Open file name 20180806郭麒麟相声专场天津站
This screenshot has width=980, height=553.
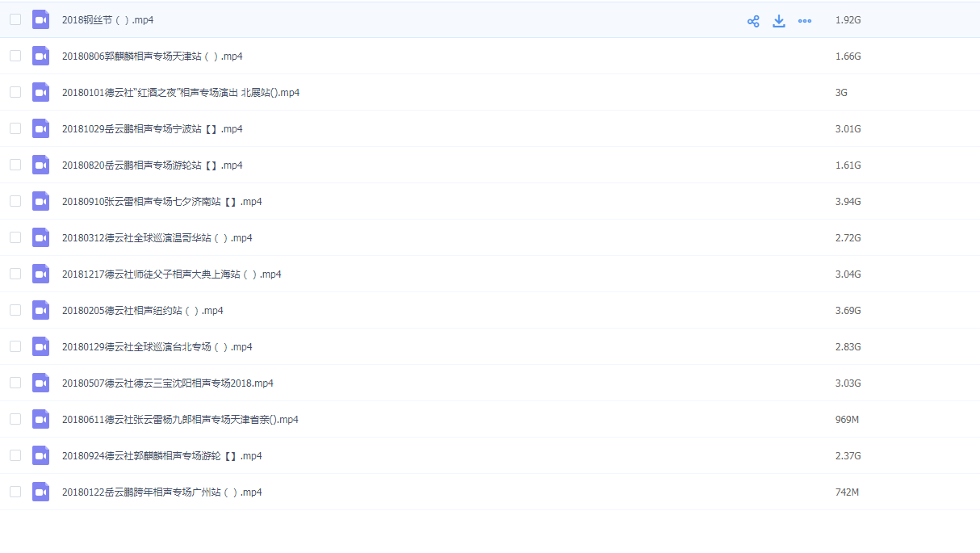pyautogui.click(x=153, y=57)
